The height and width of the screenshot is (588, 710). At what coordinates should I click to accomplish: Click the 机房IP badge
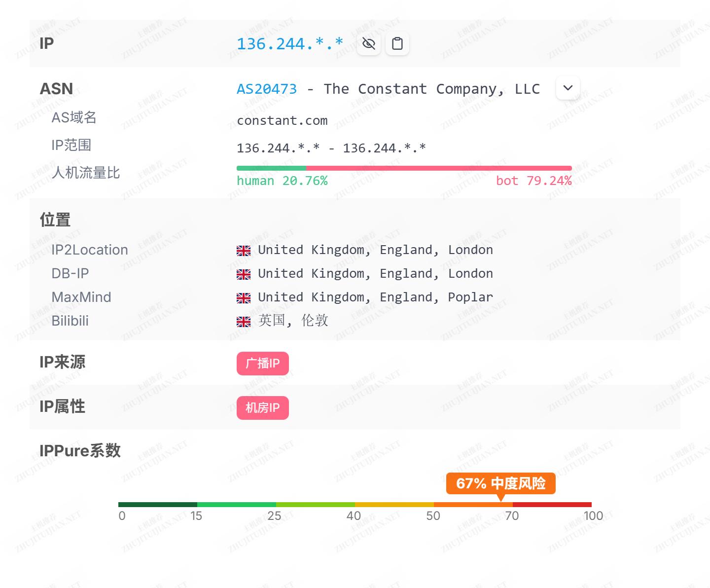click(x=262, y=408)
